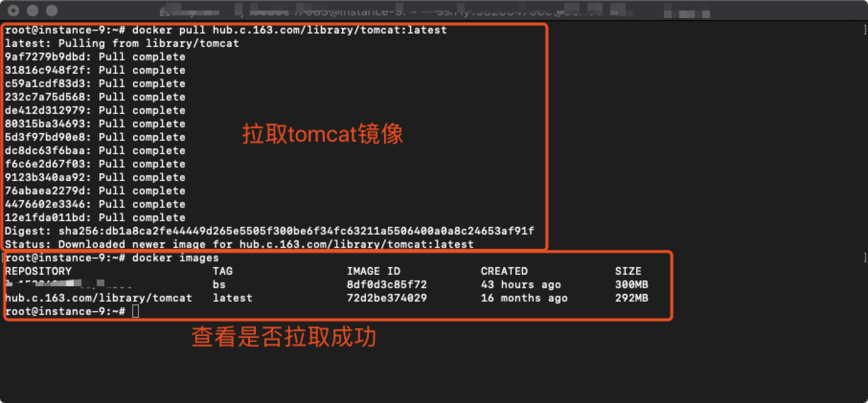Click layer line 4476602e3346
868x403 pixels.
point(95,204)
